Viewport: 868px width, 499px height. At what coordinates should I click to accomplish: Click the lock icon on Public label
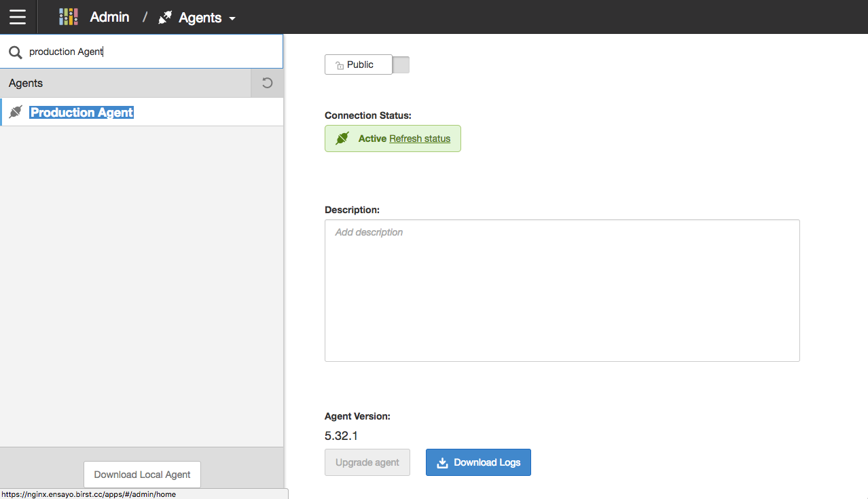point(340,65)
